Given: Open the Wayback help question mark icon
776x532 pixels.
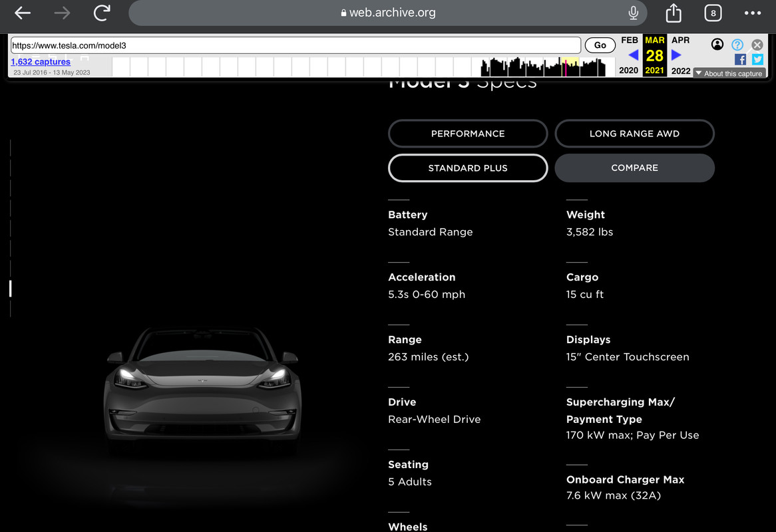Looking at the screenshot, I should click(x=737, y=45).
